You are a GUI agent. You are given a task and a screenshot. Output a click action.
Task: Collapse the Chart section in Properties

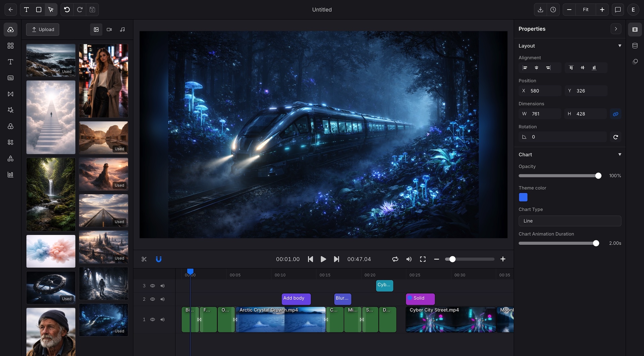(x=620, y=154)
